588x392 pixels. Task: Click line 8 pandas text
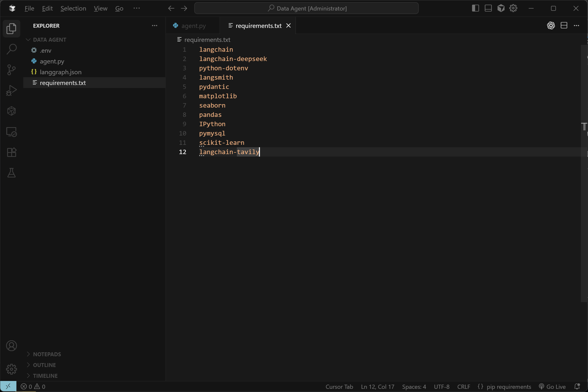click(210, 115)
